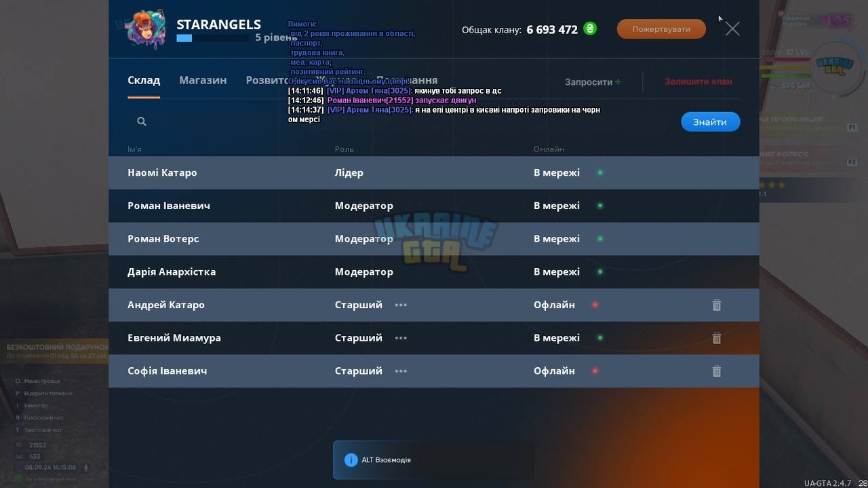868x488 pixels.
Task: Click offline red dot of Софія Іваневич
Action: (595, 371)
